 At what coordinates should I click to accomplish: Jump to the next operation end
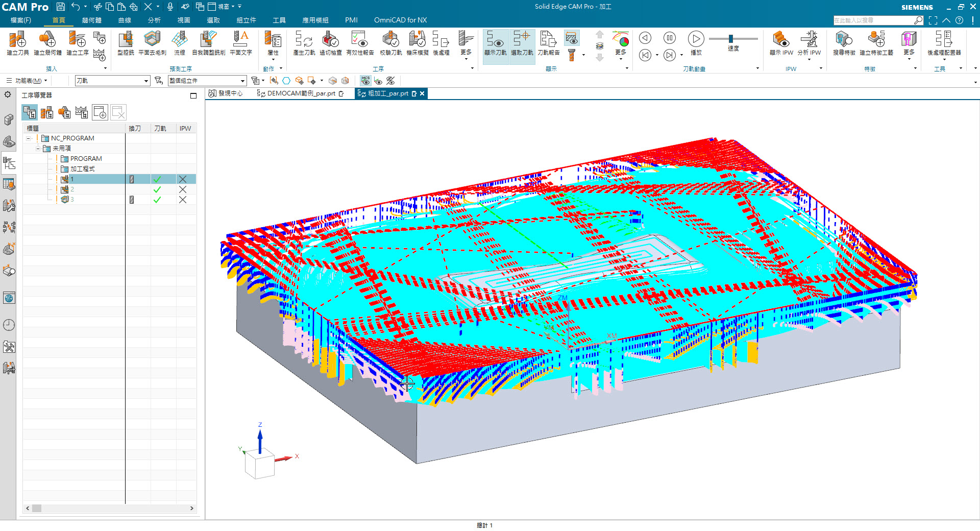670,55
